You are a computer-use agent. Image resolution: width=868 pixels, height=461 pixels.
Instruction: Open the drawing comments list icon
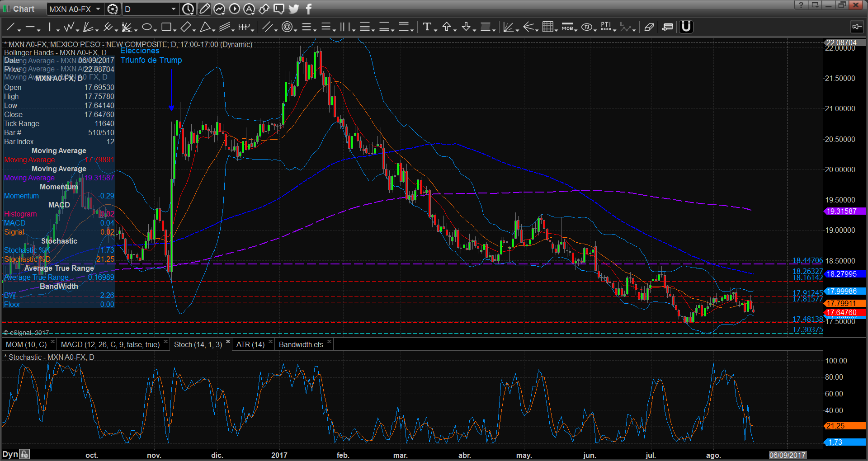[668, 27]
